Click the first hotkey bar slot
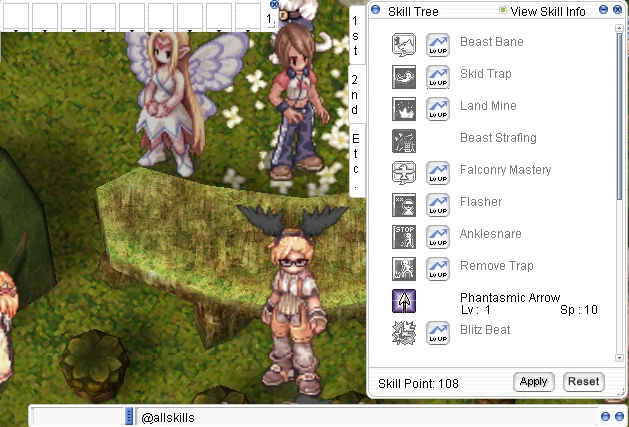This screenshot has height=427, width=629. click(x=16, y=16)
